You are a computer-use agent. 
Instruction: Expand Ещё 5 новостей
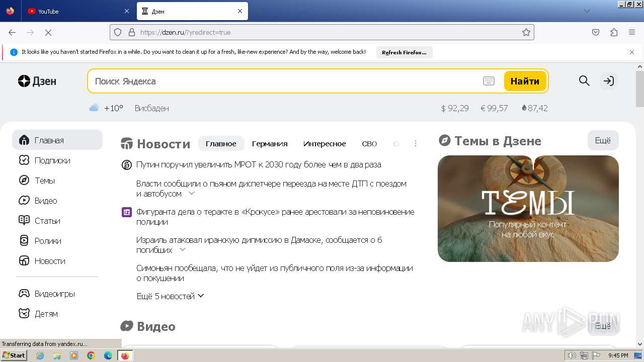(x=171, y=296)
